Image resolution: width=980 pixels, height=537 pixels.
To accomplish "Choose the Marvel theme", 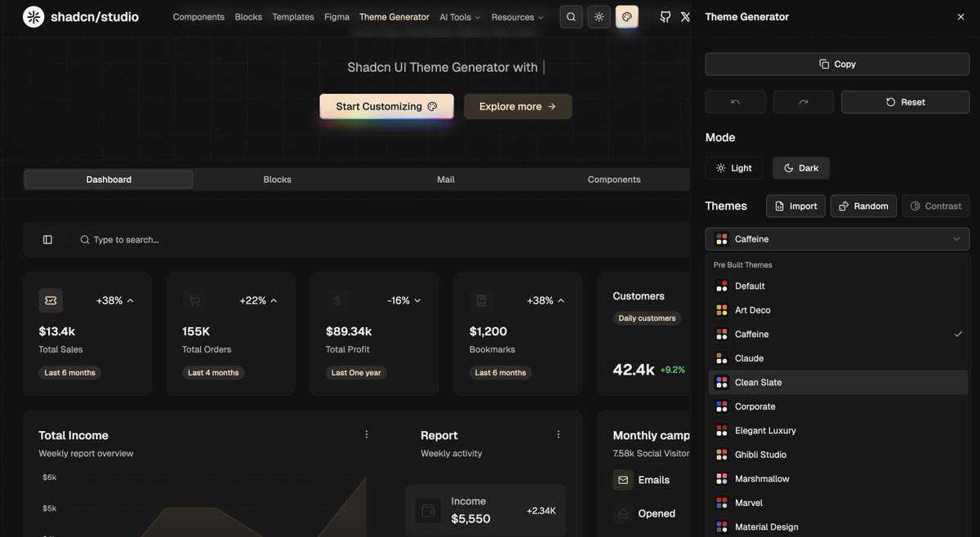I will (x=838, y=503).
